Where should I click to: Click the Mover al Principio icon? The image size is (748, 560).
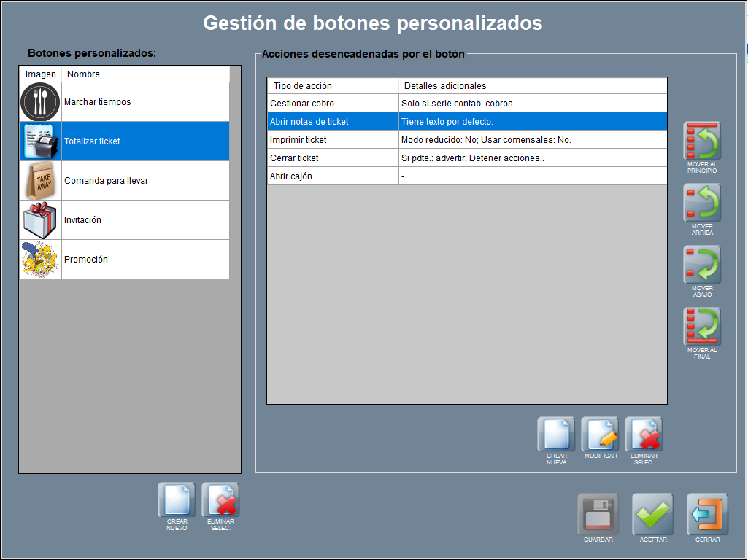coord(702,141)
